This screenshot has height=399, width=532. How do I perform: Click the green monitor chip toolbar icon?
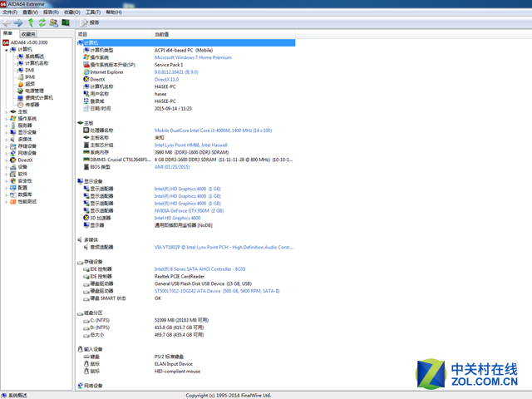[x=66, y=22]
